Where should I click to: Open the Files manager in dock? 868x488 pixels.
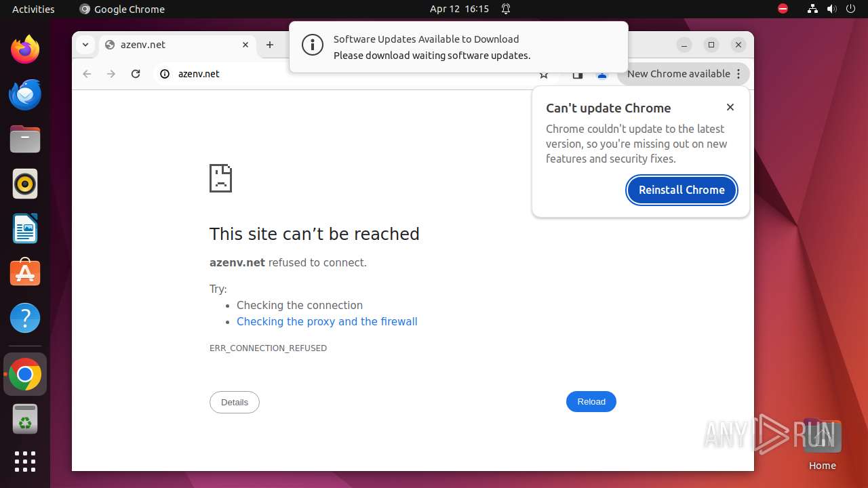25,139
